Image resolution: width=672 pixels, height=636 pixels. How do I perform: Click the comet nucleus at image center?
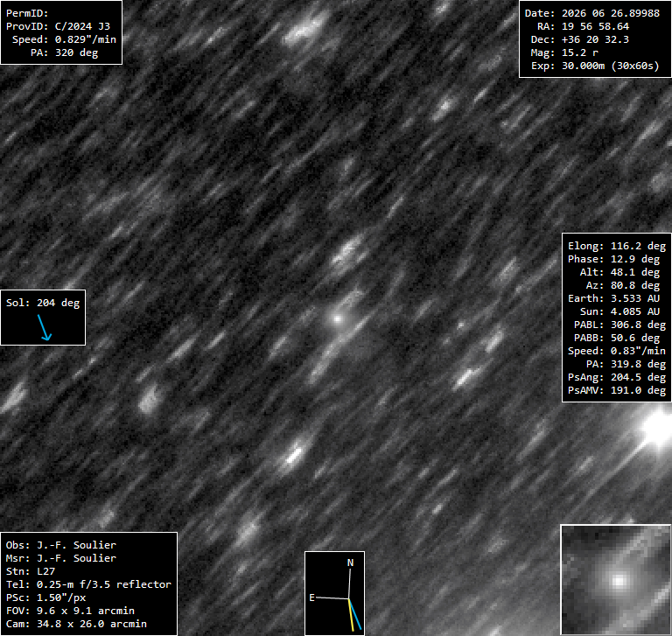(x=337, y=318)
